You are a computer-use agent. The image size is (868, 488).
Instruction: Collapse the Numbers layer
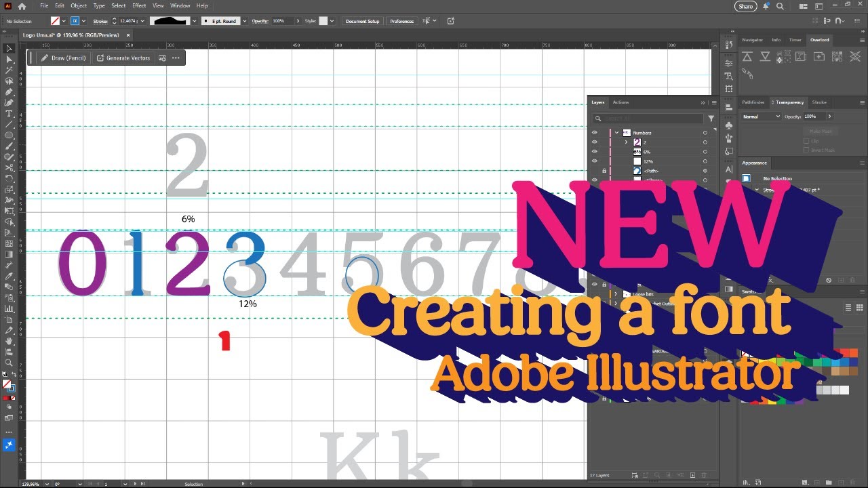616,133
